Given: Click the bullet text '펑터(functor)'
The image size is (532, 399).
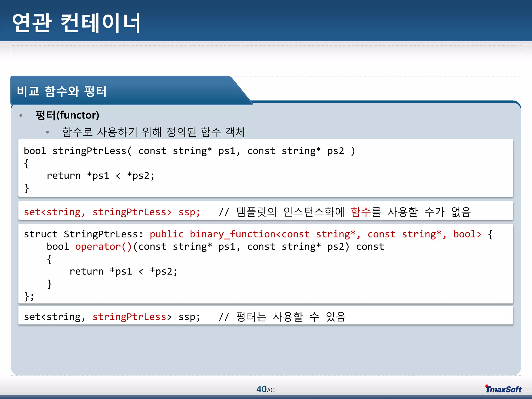Looking at the screenshot, I should pos(68,115).
